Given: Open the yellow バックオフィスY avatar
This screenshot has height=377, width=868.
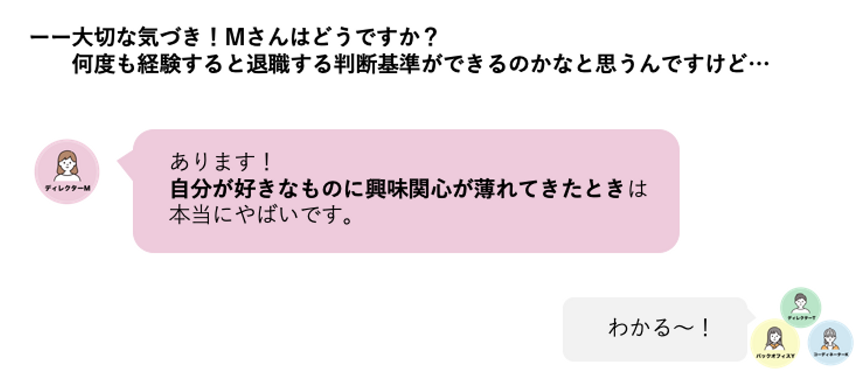Looking at the screenshot, I should (x=775, y=343).
